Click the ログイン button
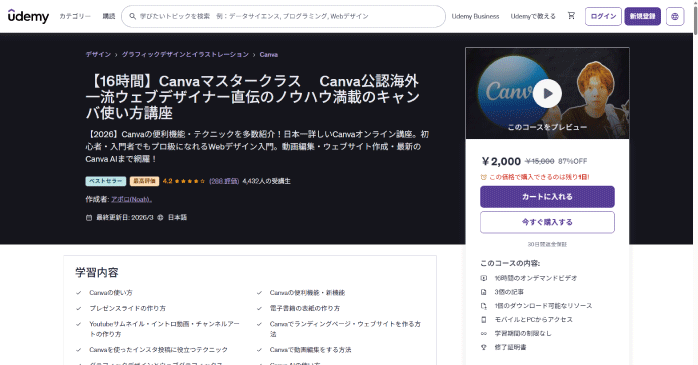This screenshot has height=365, width=698. [603, 16]
